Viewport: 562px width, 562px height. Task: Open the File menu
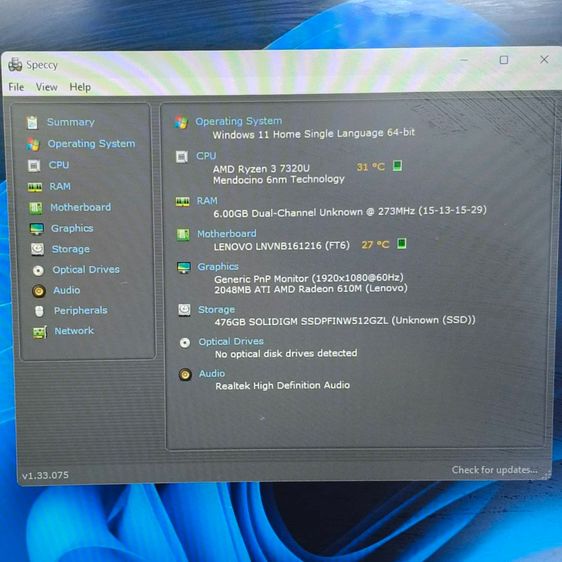[x=16, y=87]
